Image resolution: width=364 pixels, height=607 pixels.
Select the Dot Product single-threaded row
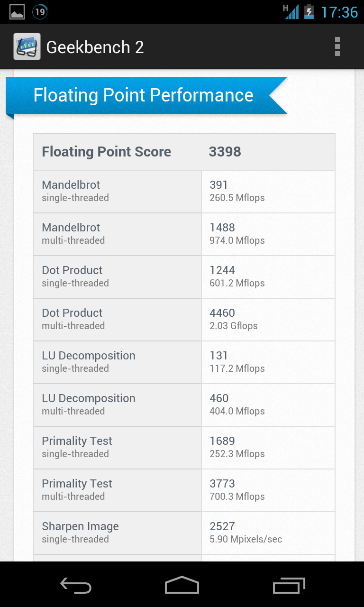pyautogui.click(x=184, y=277)
